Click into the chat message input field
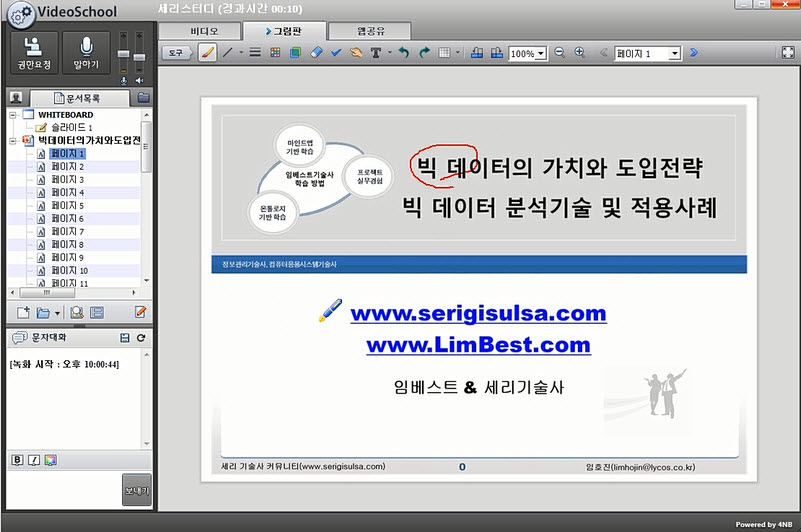This screenshot has height=532, width=801. [x=64, y=490]
